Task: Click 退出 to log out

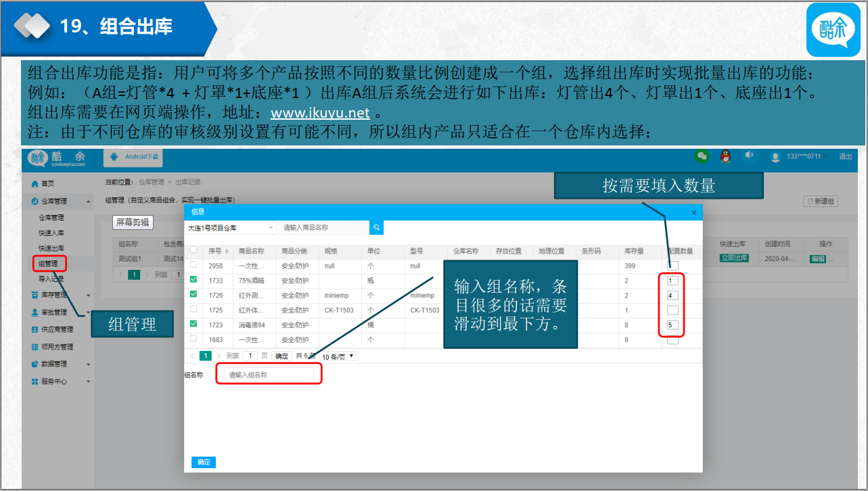Action: click(846, 157)
